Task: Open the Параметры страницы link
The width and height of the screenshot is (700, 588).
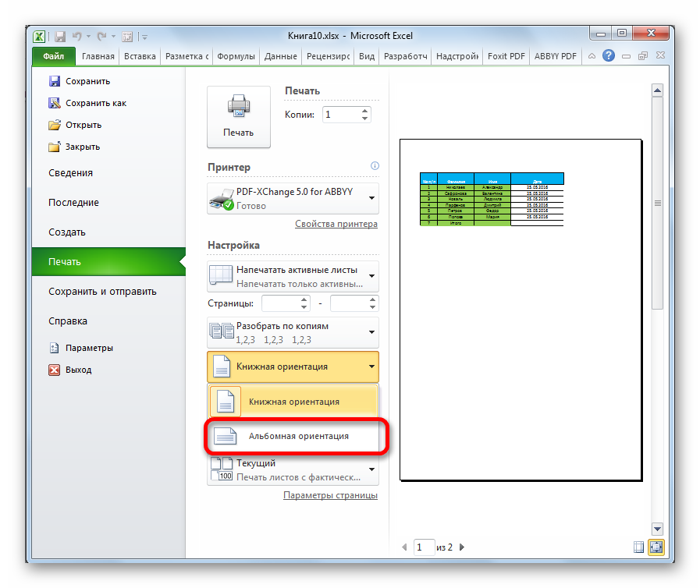Action: click(330, 495)
